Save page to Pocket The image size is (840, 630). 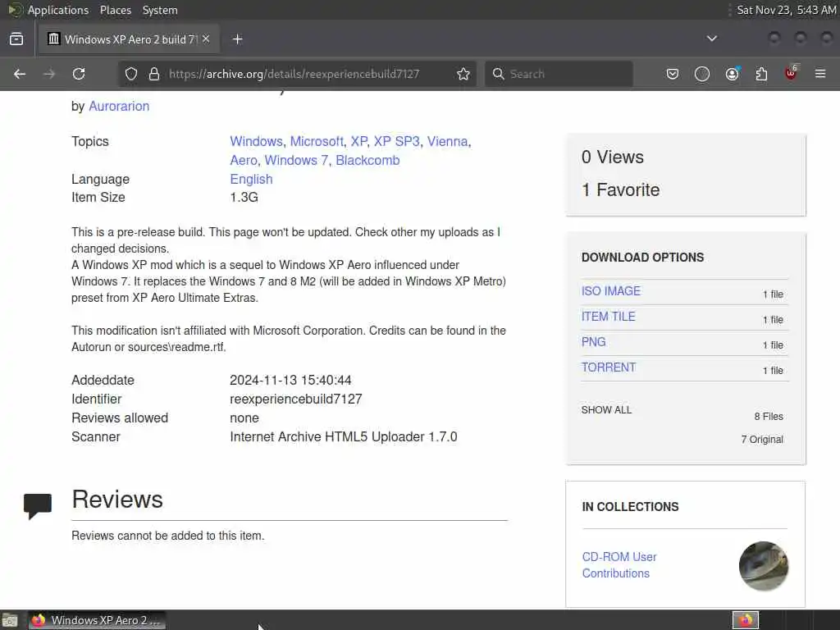tap(673, 74)
